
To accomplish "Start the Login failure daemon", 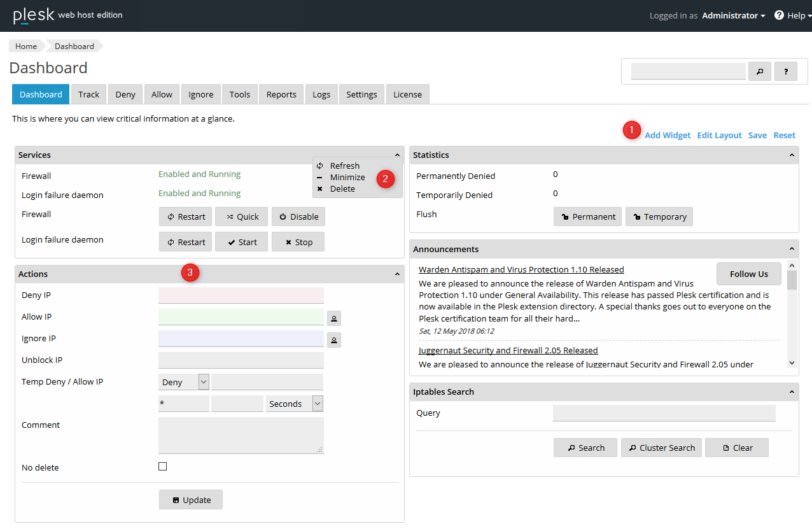I will coord(242,242).
